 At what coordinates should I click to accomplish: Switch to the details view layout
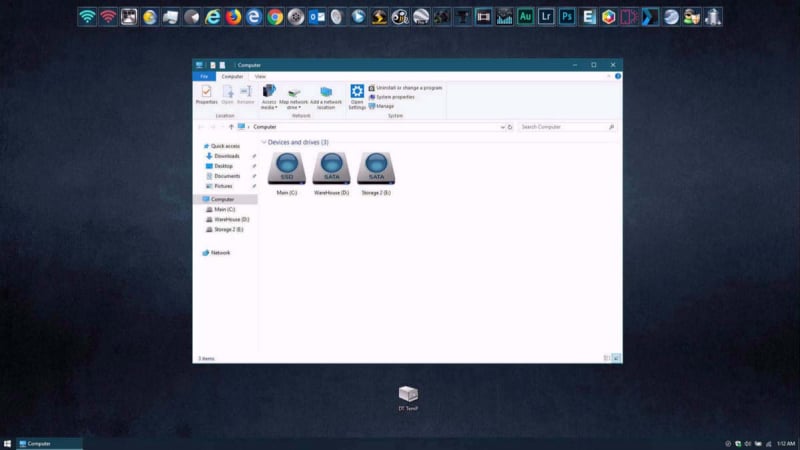coord(607,358)
